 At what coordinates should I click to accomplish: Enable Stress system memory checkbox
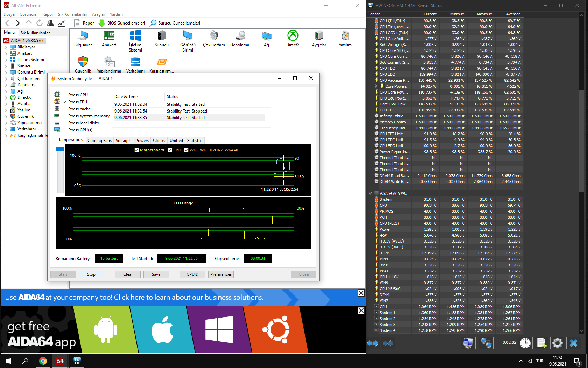[65, 116]
